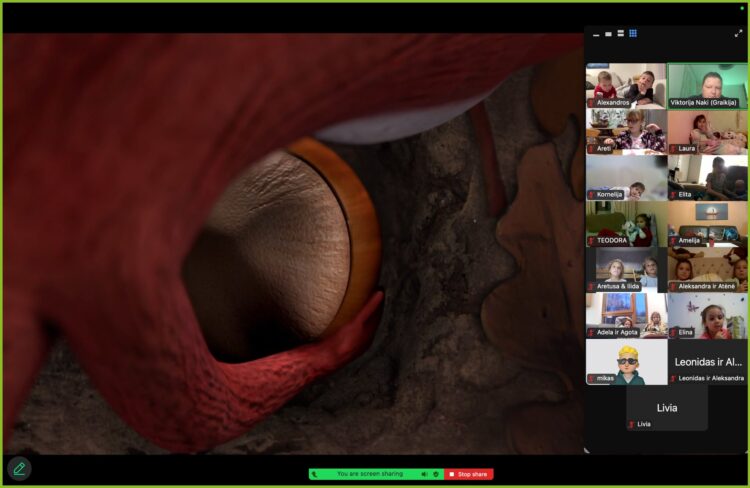This screenshot has width=750, height=488.
Task: Select mikas avatar tile
Action: click(x=626, y=362)
